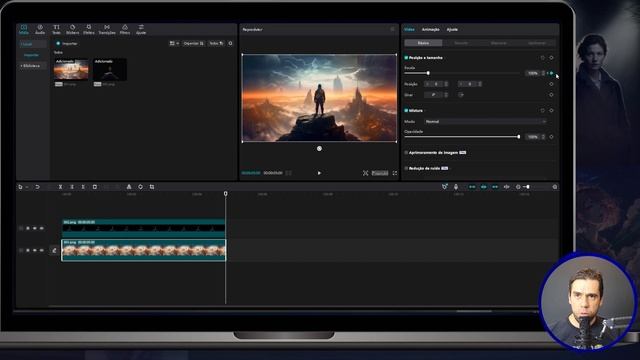Open the Modo blend dropdown showing Normal
640x360 pixels.
click(x=485, y=122)
